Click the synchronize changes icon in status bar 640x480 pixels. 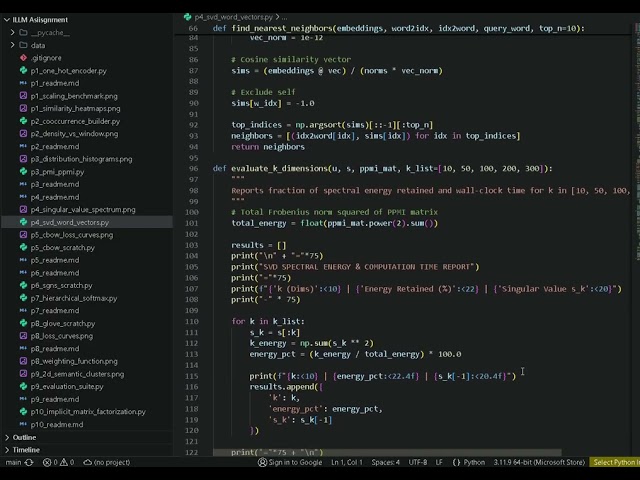(x=29, y=462)
